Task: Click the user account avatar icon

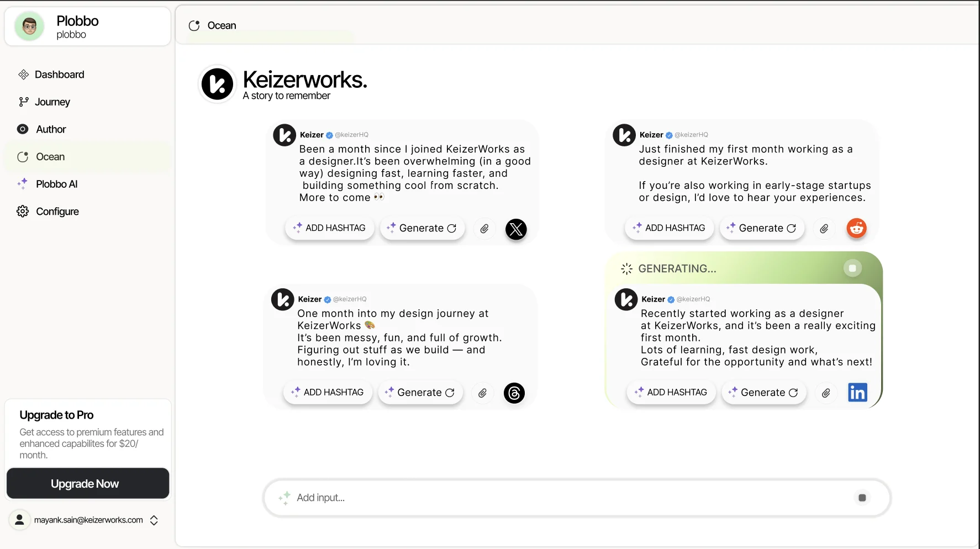Action: pyautogui.click(x=19, y=520)
